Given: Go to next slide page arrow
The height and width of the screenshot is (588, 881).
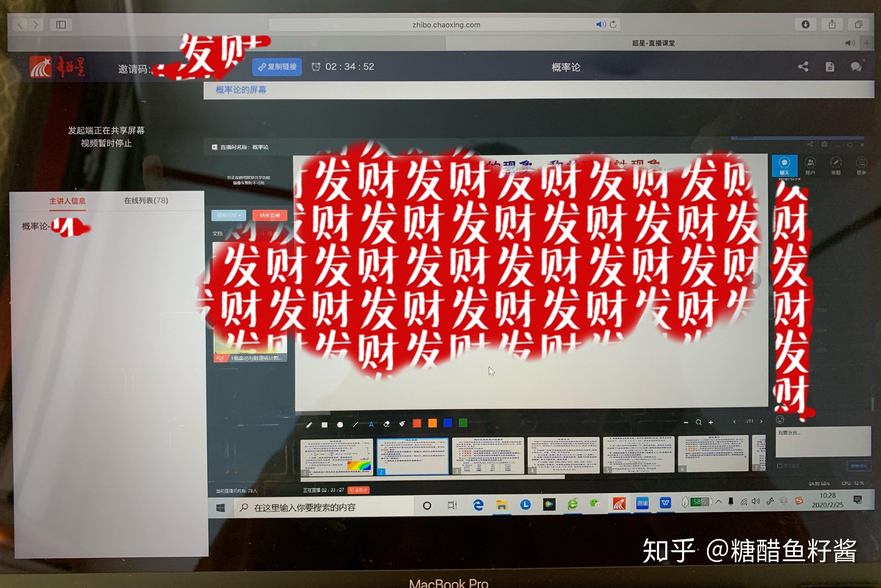Looking at the screenshot, I should [761, 421].
